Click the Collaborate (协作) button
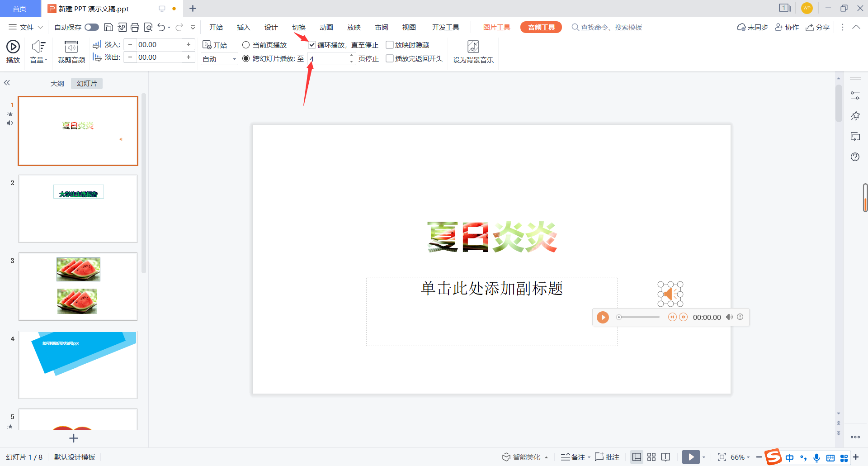This screenshot has height=466, width=868. (x=787, y=27)
